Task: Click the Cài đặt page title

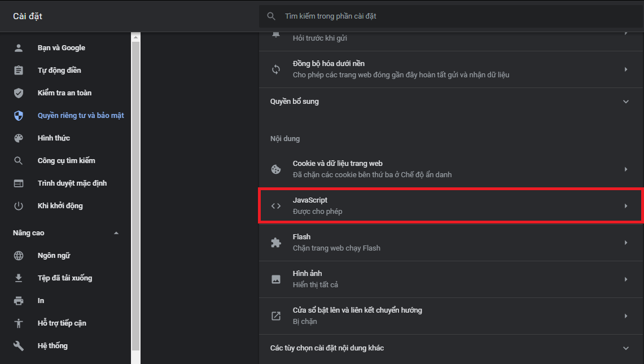Action: tap(28, 16)
